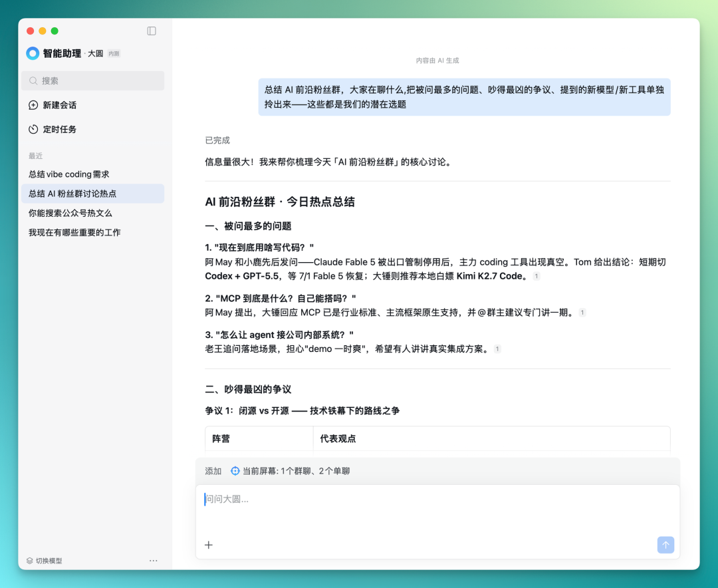718x588 pixels.
Task: Click the user prompt message bubble
Action: pos(464,96)
